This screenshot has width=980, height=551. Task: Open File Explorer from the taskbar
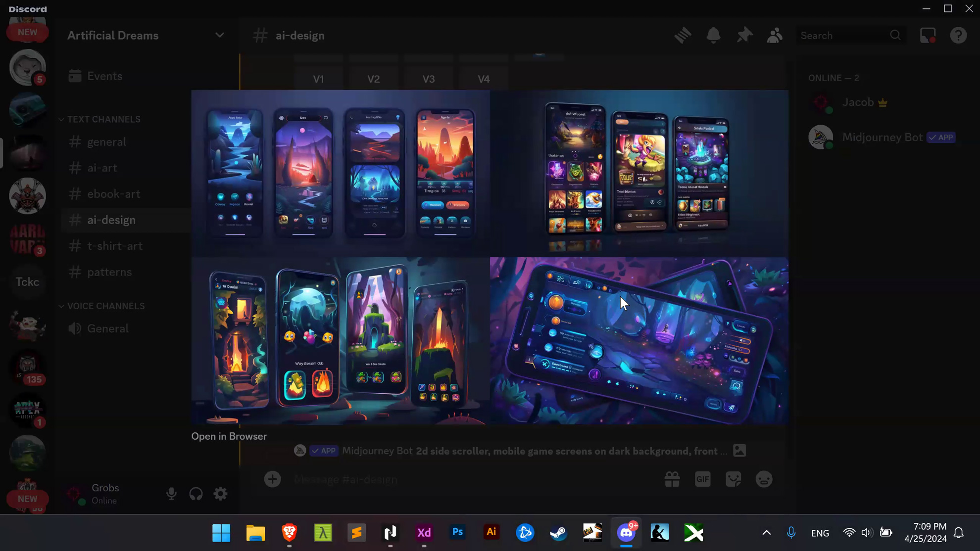point(255,533)
